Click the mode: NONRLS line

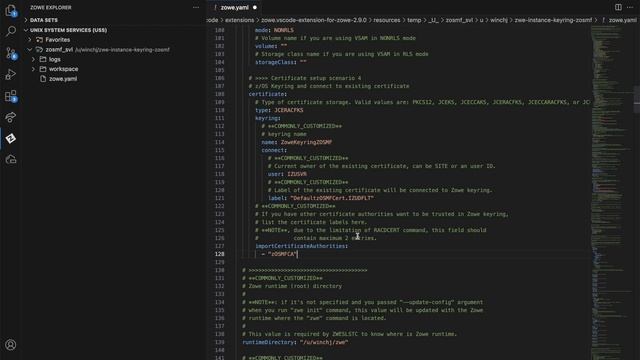click(274, 30)
